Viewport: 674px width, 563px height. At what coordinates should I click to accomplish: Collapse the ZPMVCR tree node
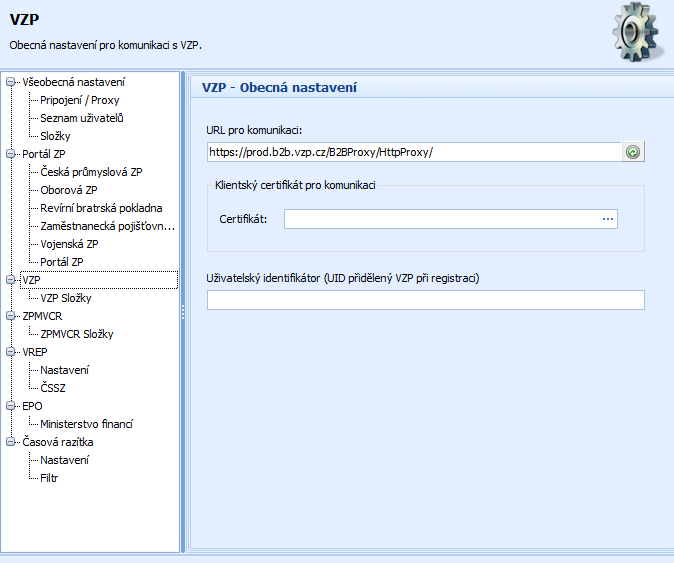tap(10, 316)
